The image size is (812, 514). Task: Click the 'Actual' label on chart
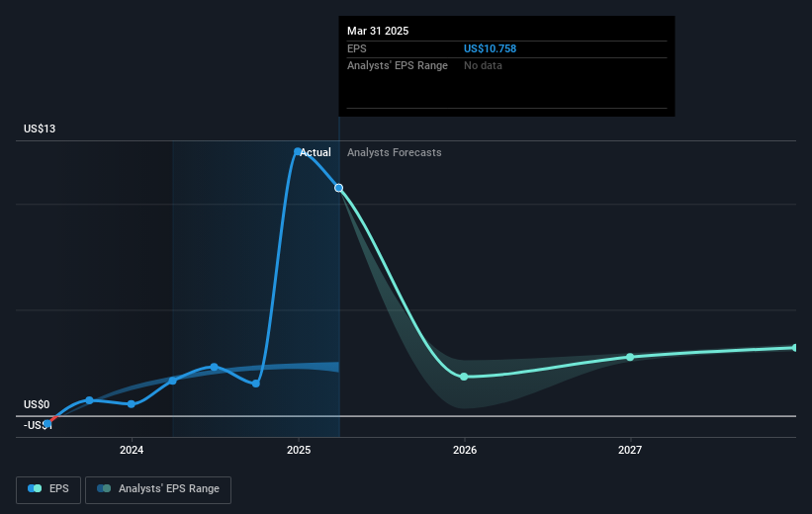pos(316,152)
